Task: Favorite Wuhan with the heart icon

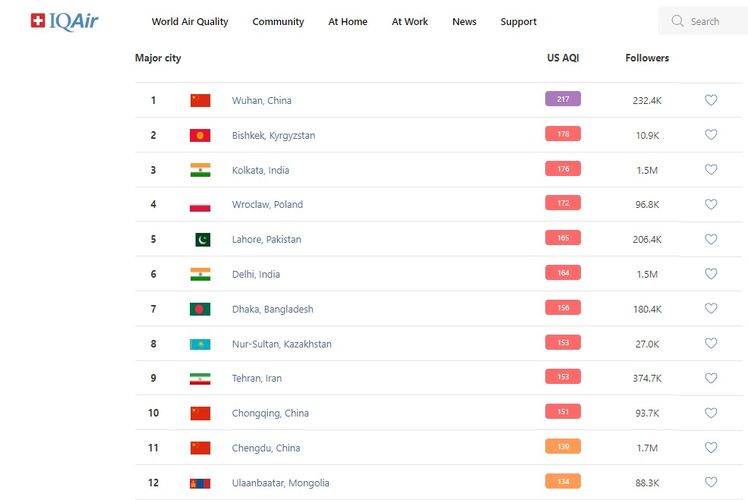Action: point(711,100)
